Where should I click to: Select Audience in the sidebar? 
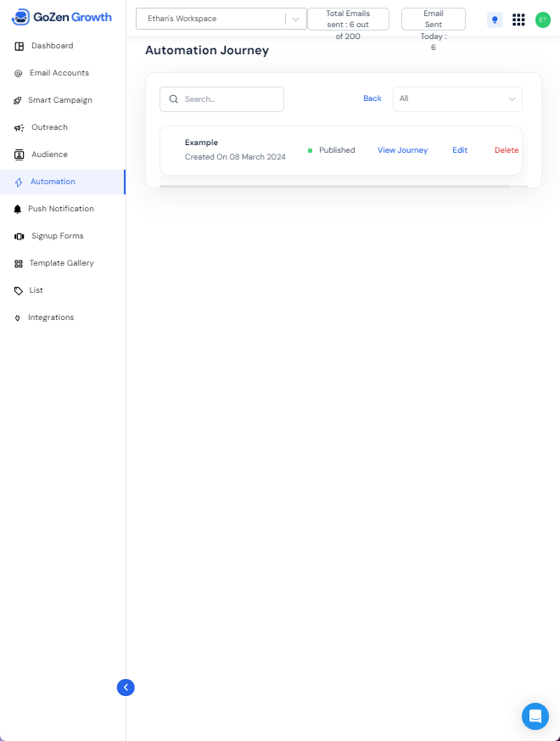click(x=49, y=154)
